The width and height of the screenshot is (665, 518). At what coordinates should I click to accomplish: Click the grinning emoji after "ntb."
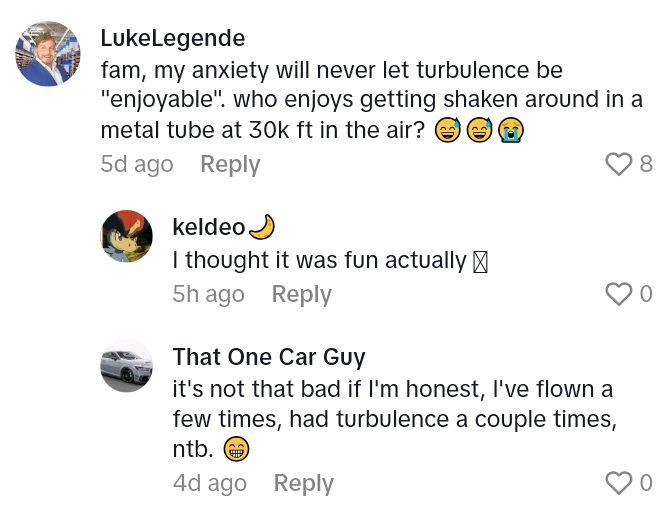click(236, 450)
